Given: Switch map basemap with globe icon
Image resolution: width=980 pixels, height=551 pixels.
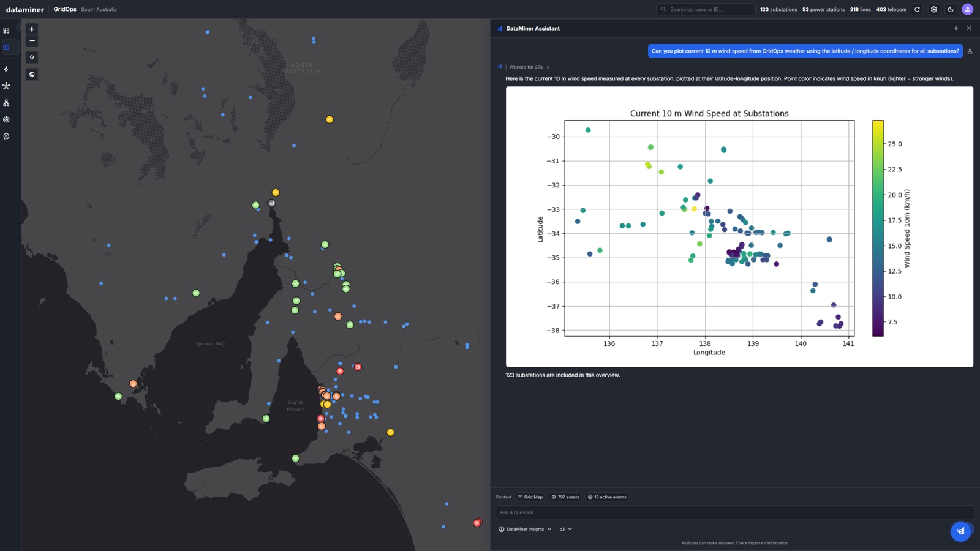Looking at the screenshot, I should point(32,74).
